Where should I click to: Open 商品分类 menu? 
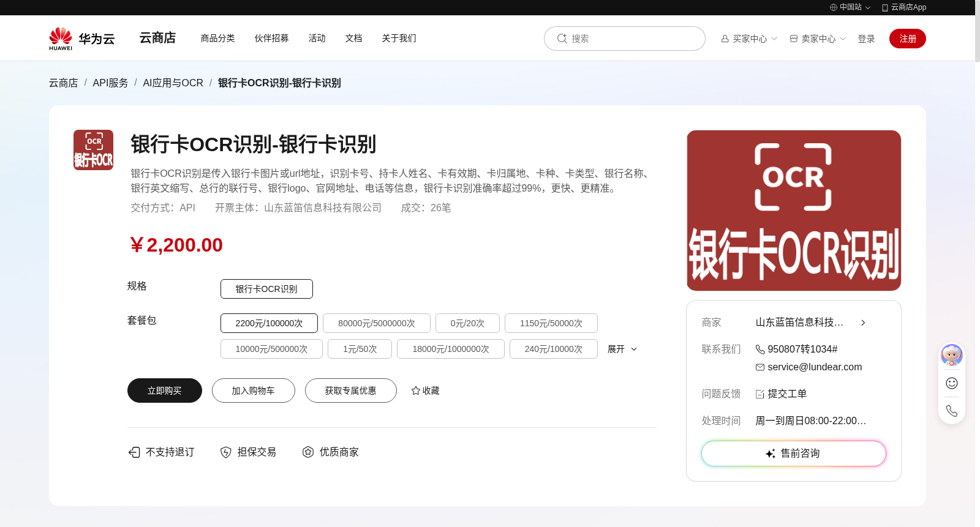[217, 38]
